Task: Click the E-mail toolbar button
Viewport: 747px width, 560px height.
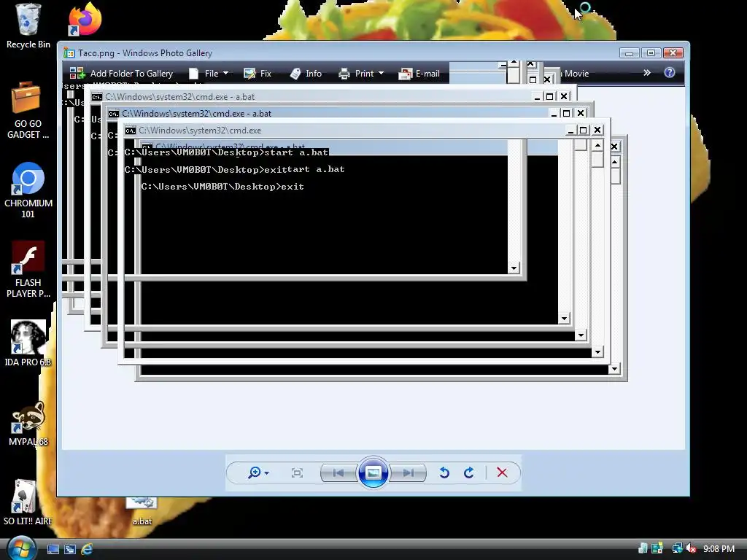Action: click(419, 74)
